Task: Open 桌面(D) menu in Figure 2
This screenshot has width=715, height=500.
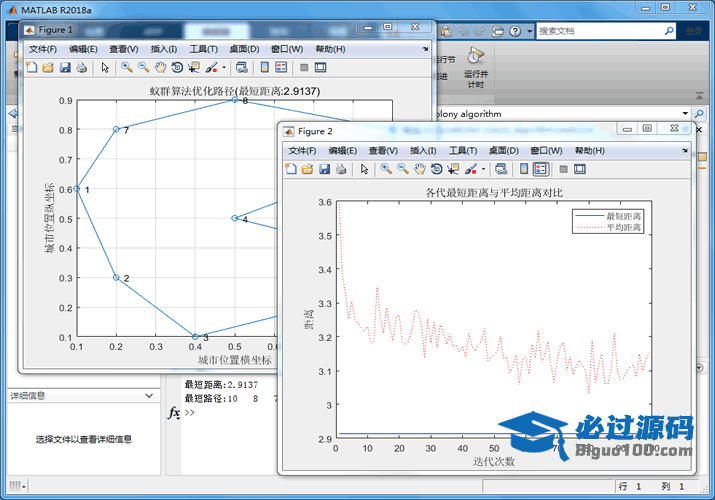Action: (x=503, y=150)
